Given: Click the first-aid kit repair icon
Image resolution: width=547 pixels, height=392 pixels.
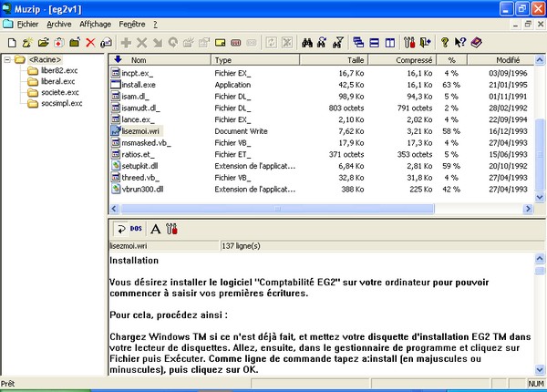Looking at the screenshot, I should point(59,43).
